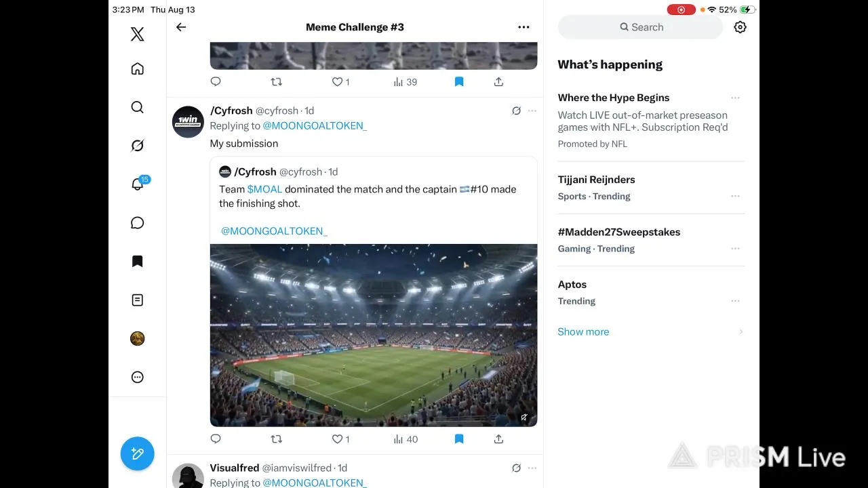Click the blue compose post button
The width and height of the screenshot is (868, 488).
(138, 453)
